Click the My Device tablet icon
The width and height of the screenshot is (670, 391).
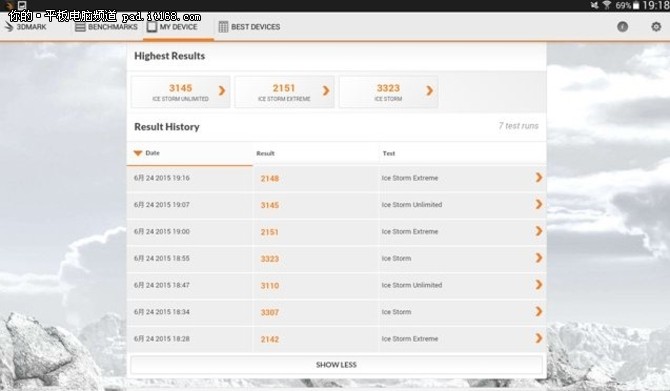pos(151,26)
